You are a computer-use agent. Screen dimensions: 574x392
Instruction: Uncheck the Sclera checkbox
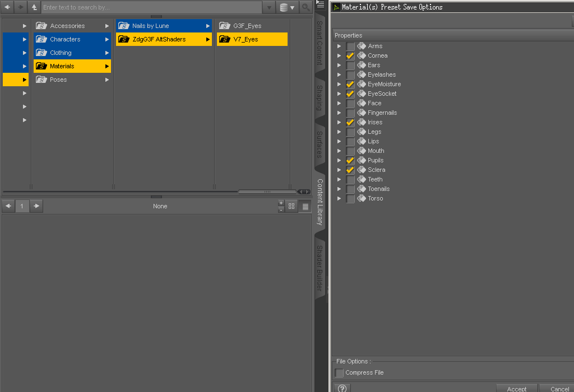tap(350, 170)
